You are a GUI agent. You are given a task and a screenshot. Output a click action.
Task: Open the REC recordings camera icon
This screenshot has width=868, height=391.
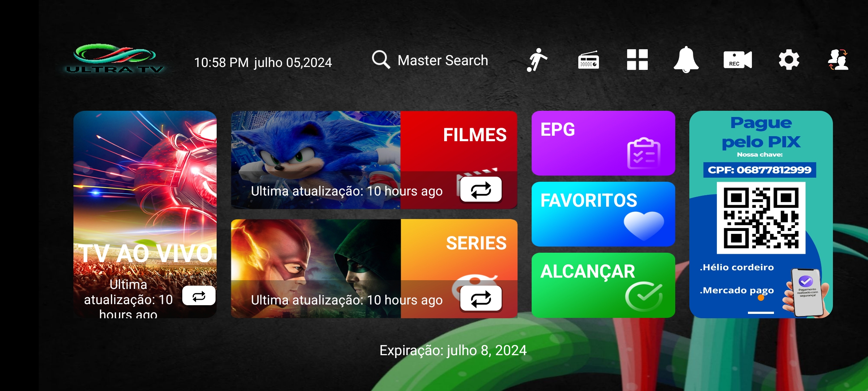pyautogui.click(x=738, y=60)
